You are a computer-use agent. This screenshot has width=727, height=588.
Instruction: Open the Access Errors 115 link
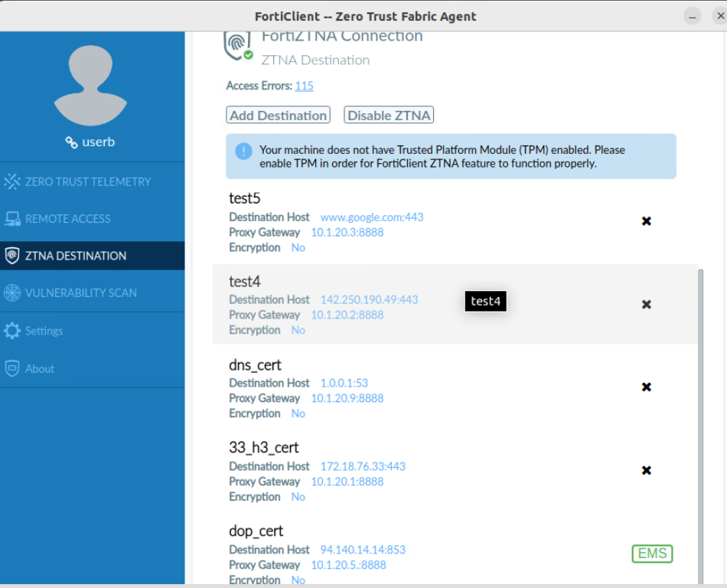tap(304, 86)
